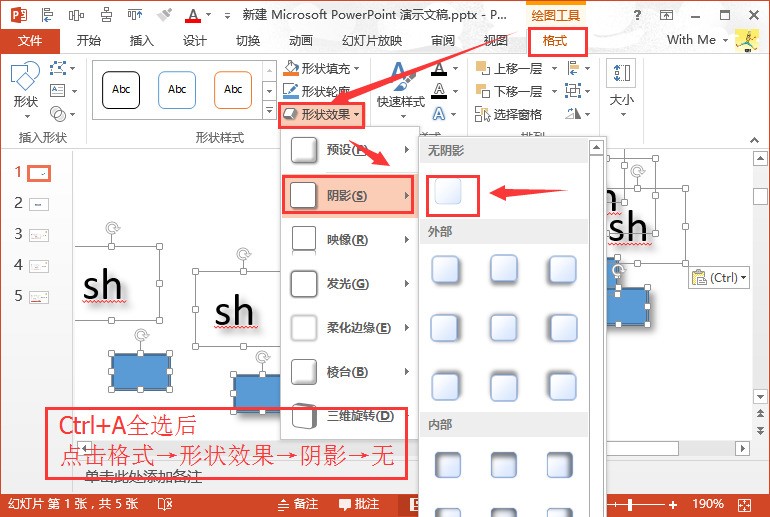Open the Rotate objects dropdown icon
Image resolution: width=770 pixels, height=517 pixels.
(578, 114)
